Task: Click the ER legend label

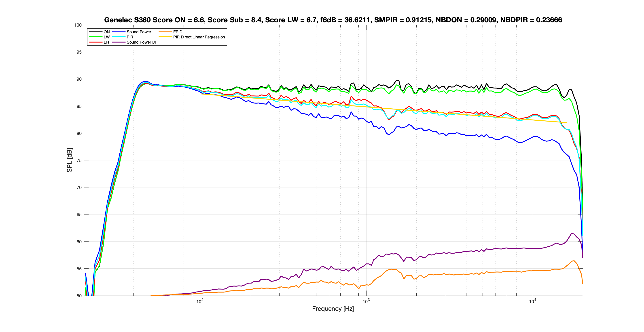Action: click(106, 42)
